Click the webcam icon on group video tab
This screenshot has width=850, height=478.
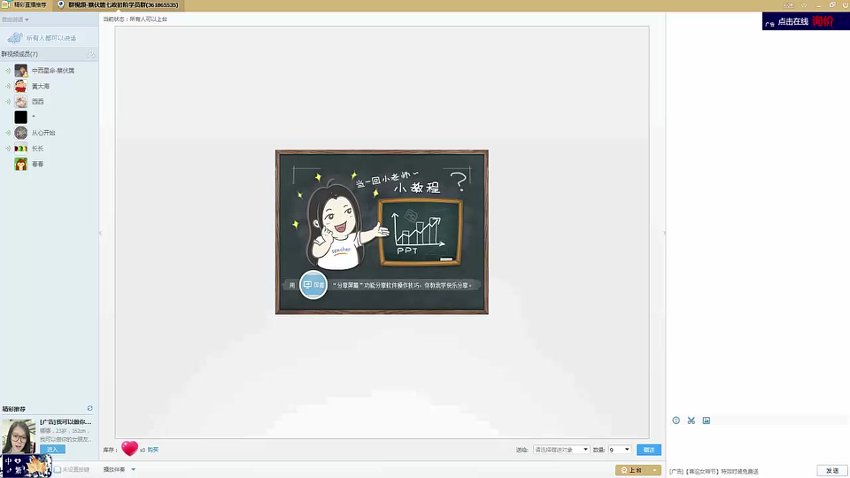pyautogui.click(x=61, y=4)
